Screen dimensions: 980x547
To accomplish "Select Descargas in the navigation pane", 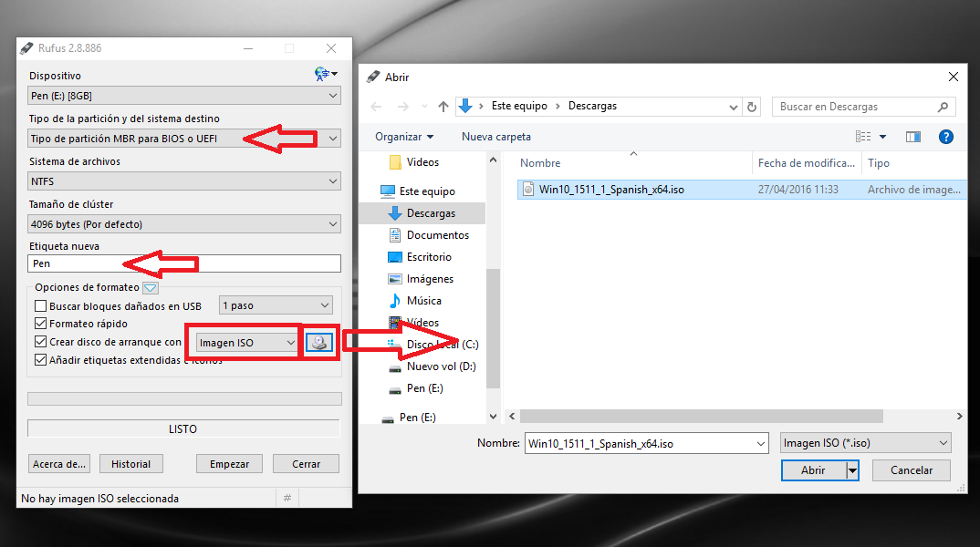I will click(x=431, y=213).
